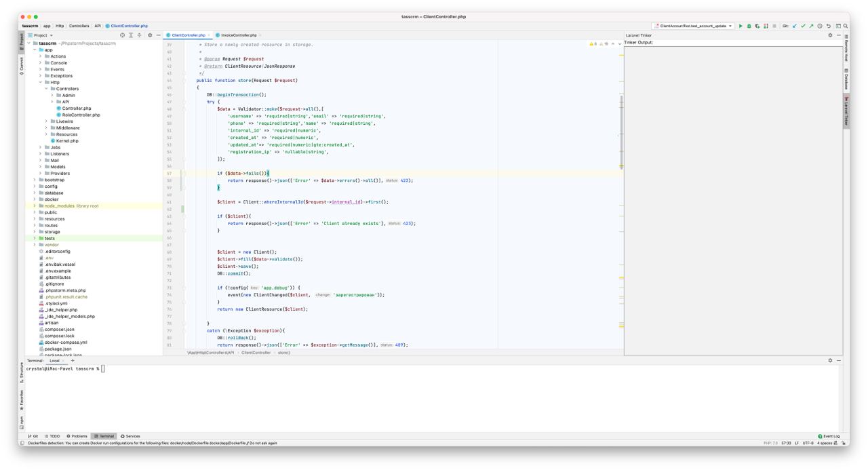Viewport: 868px width, 470px height.
Task: Open the Services tool window tab
Action: (130, 436)
